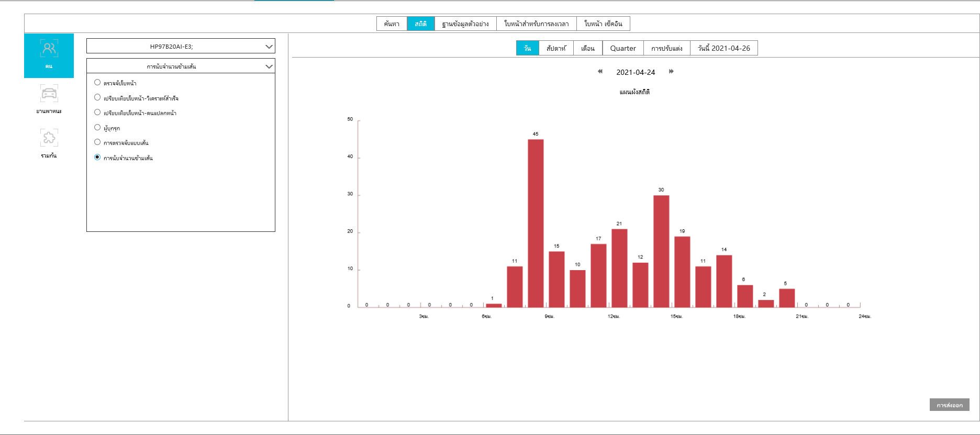The height and width of the screenshot is (435, 980).
Task: Choose the intruder (ผู้บุกรุก) radio option
Action: (x=97, y=127)
